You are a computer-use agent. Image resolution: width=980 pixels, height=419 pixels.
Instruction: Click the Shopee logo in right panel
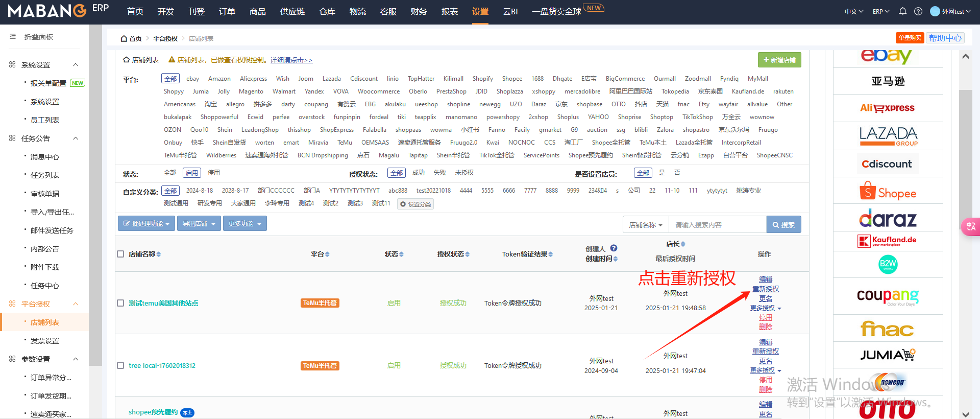(x=888, y=191)
